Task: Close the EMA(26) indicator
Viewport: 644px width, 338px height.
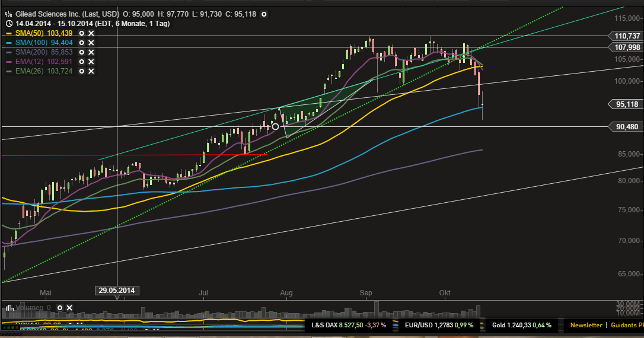Action: point(91,72)
